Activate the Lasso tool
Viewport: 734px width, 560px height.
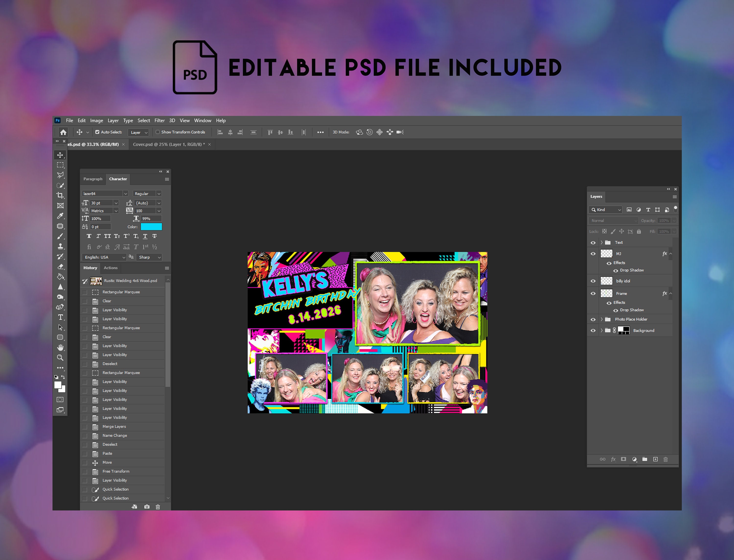pos(60,175)
